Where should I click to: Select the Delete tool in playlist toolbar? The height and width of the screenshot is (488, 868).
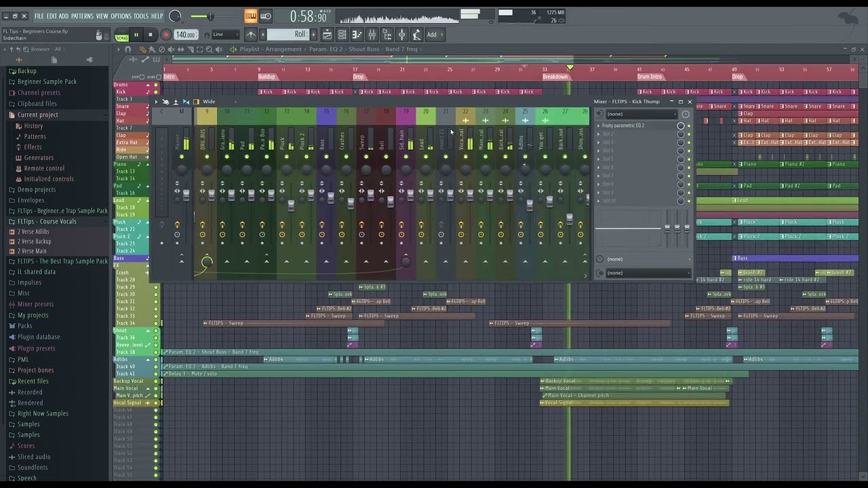[x=161, y=49]
